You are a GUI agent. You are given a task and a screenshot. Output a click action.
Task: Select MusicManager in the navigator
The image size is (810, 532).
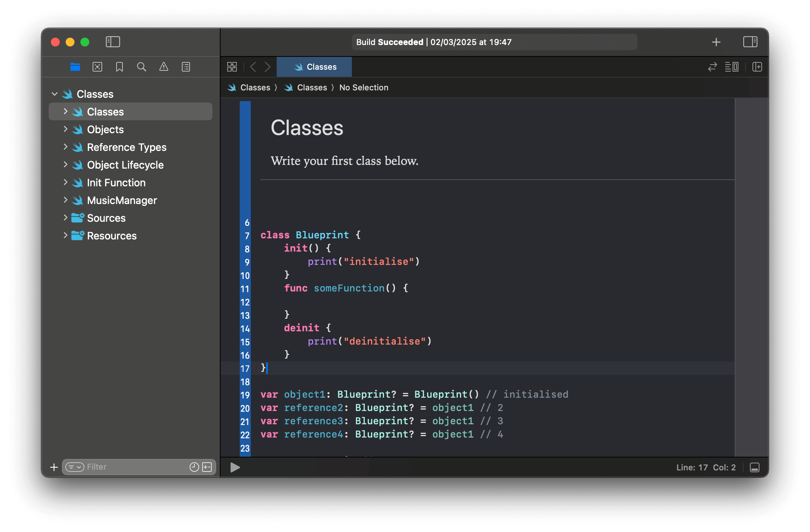pos(122,200)
